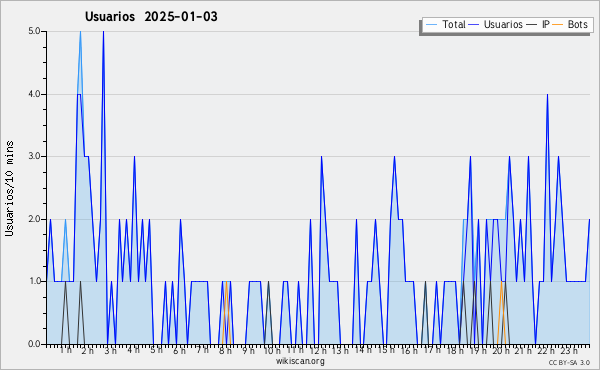Image resolution: width=600 pixels, height=370 pixels.
Task: Click the dark blue Usuarios legend line
Action: coord(474,25)
